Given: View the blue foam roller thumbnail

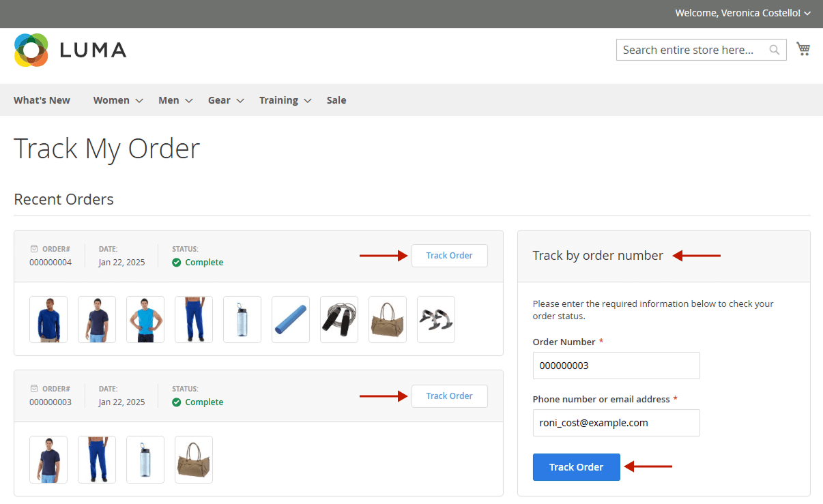Looking at the screenshot, I should tap(291, 319).
